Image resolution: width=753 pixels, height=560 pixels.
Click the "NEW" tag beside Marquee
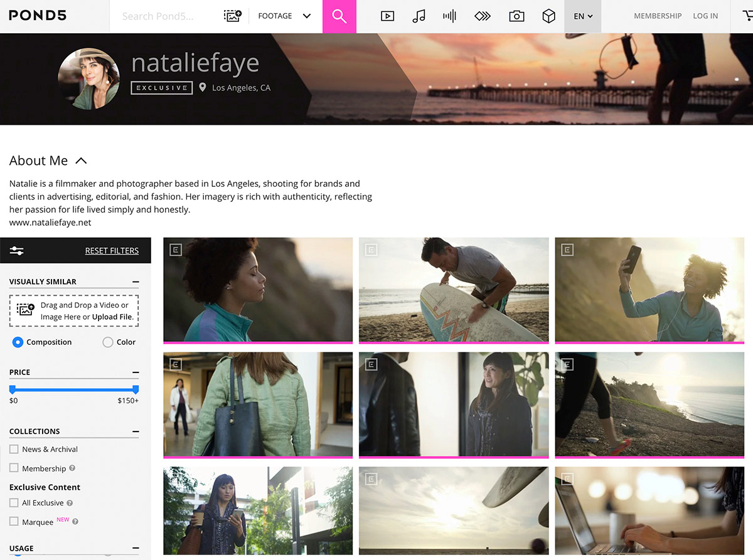click(x=63, y=519)
